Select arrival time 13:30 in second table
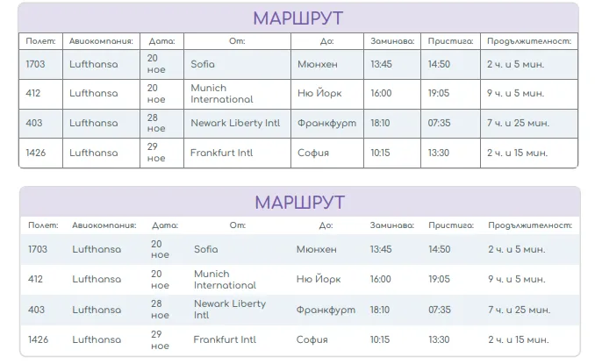Screen dimensions: 595x364 pos(439,339)
